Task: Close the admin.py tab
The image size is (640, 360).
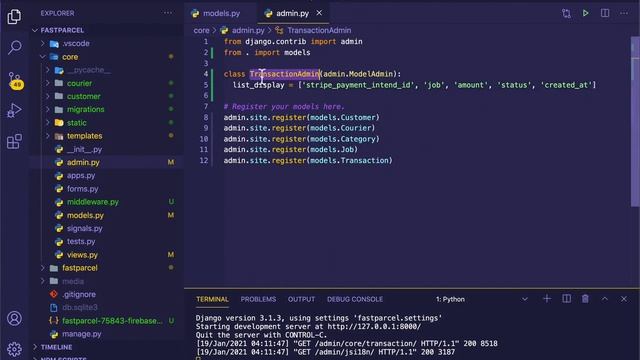Action: pyautogui.click(x=319, y=13)
